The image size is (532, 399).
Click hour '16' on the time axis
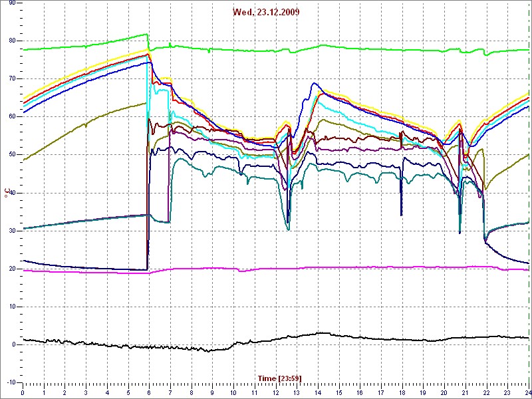(x=360, y=392)
